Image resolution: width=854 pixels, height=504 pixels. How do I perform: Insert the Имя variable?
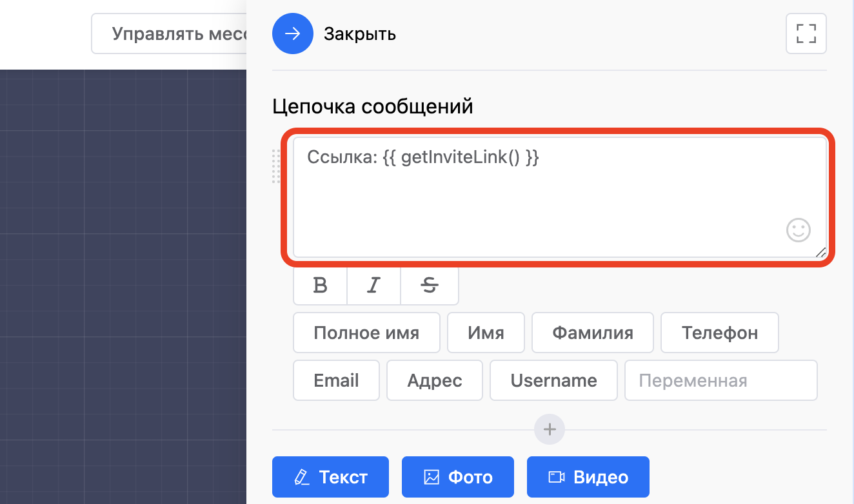click(x=486, y=333)
